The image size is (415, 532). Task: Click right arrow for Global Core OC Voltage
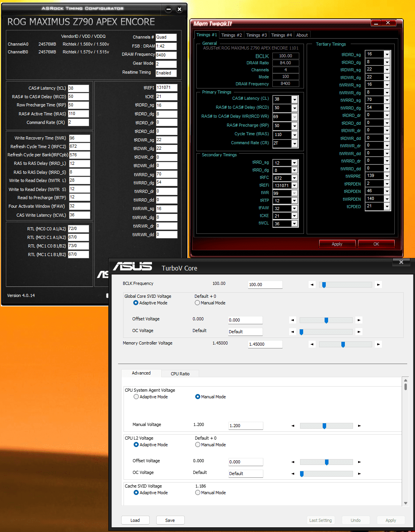click(359, 332)
